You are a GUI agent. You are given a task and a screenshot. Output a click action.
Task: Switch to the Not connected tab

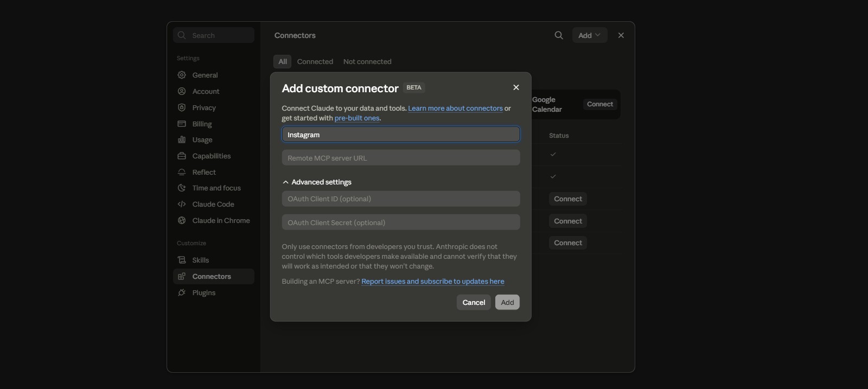click(367, 61)
